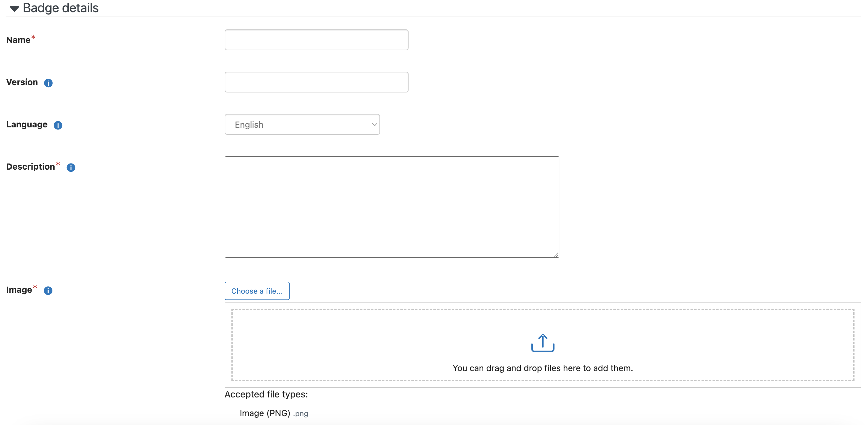Screen dimensions: 868x425
Task: Click the Name input field
Action: coord(316,40)
